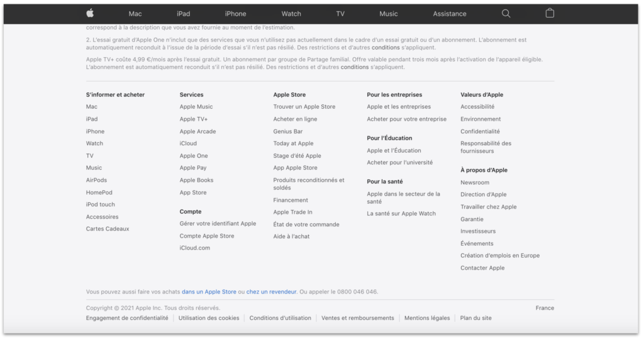Open the Mac menu in navigation bar
The height and width of the screenshot is (340, 644).
tap(135, 14)
